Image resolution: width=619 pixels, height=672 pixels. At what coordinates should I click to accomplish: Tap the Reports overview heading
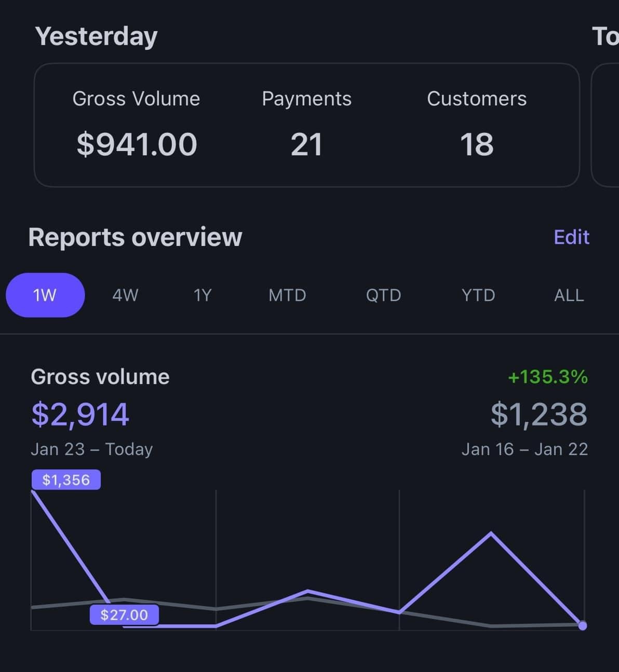click(135, 237)
